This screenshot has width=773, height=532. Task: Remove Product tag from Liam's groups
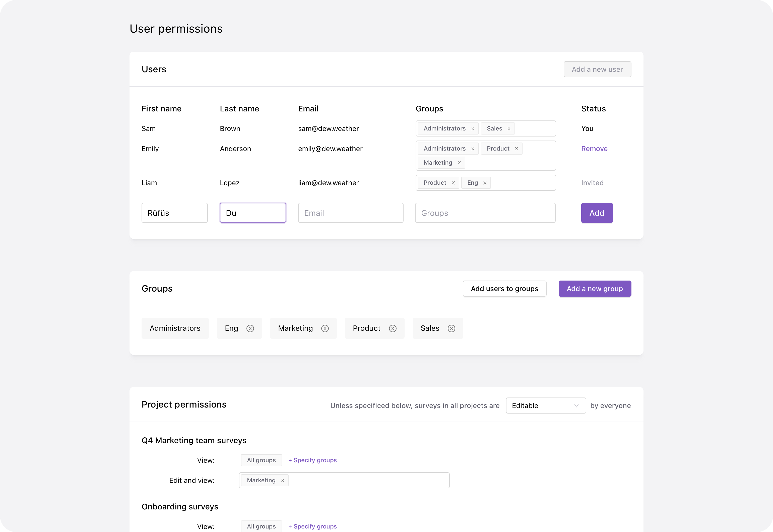pyautogui.click(x=453, y=183)
